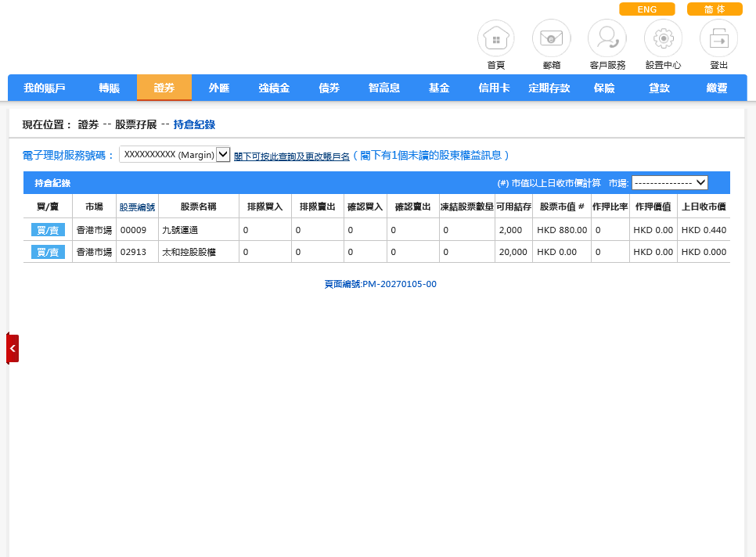756x557 pixels.
Task: Click the Home (首頁) icon
Action: point(496,38)
